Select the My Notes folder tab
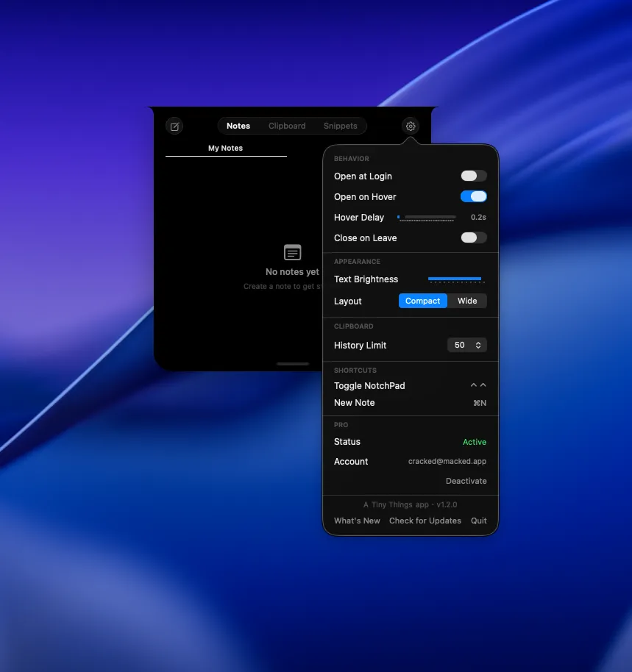Image resolution: width=632 pixels, height=672 pixels. click(x=226, y=149)
